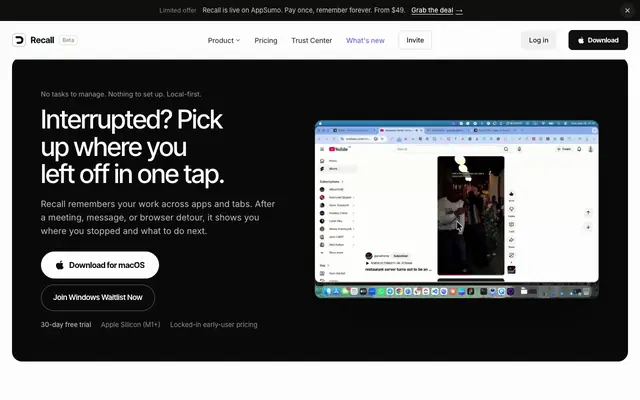Click the Recall logo icon

(19, 40)
